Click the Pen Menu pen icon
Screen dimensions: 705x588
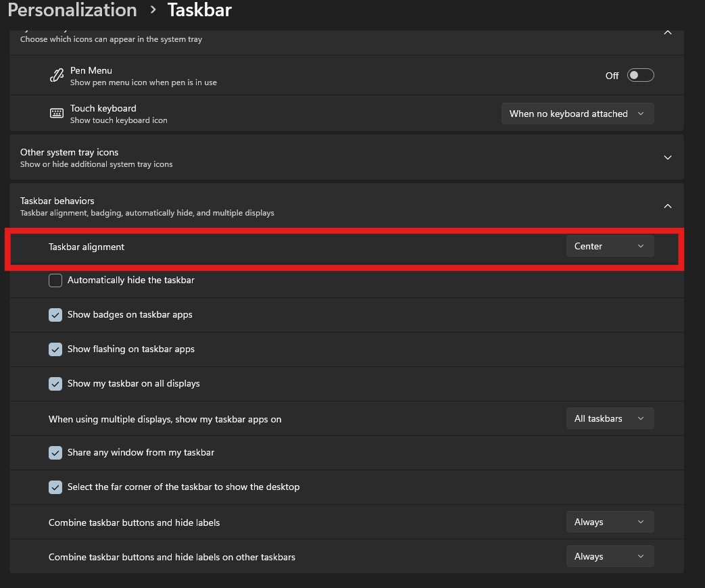point(57,75)
